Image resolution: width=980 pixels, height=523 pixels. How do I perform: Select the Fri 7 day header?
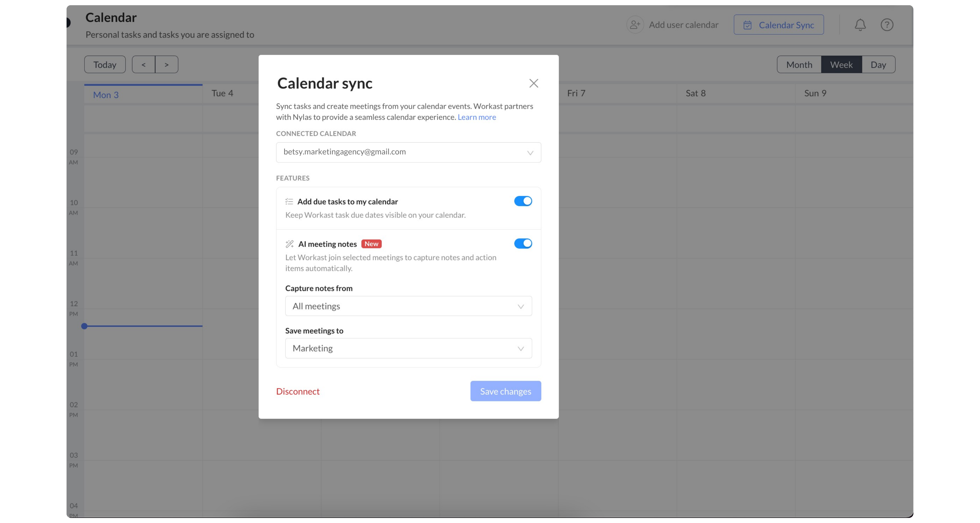point(576,93)
